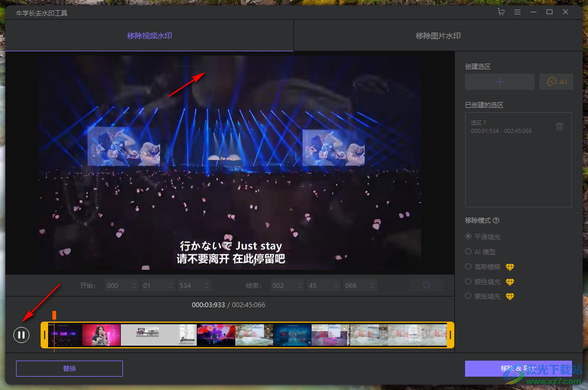Delete 选区 1 using trash icon
This screenshot has width=588, height=390.
[x=560, y=126]
